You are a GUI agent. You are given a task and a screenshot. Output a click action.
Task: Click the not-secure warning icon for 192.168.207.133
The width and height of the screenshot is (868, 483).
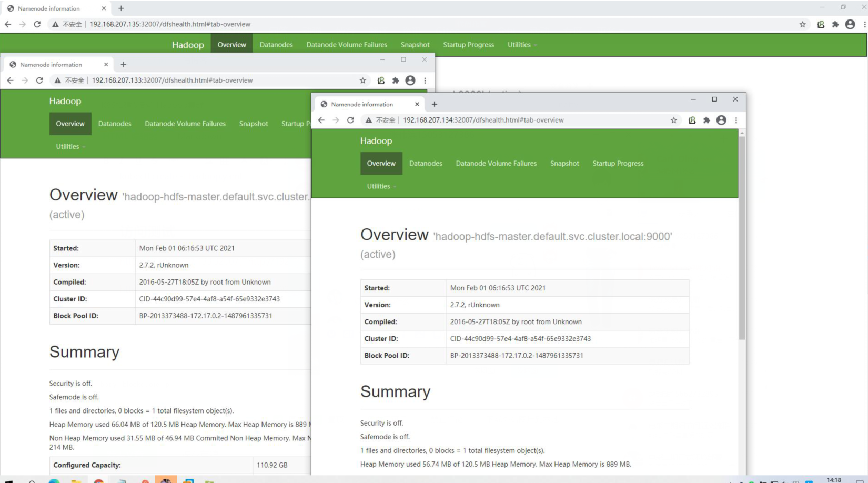coord(58,80)
